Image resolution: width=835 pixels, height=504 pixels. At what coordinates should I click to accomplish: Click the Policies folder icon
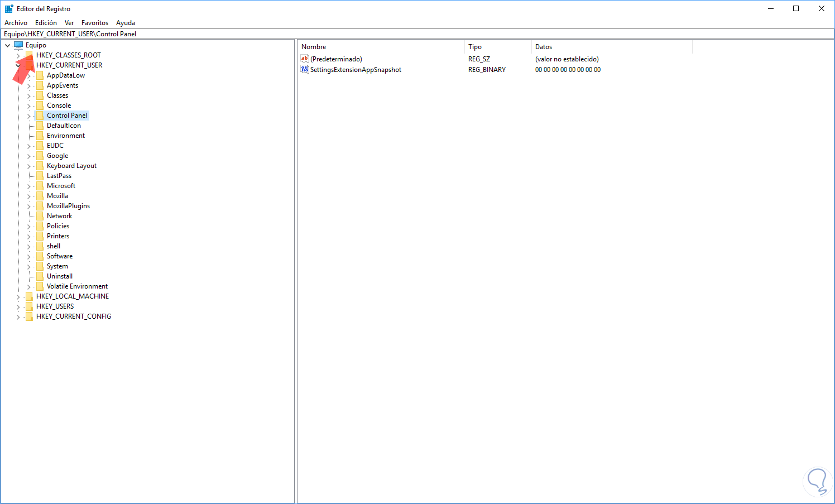click(40, 226)
